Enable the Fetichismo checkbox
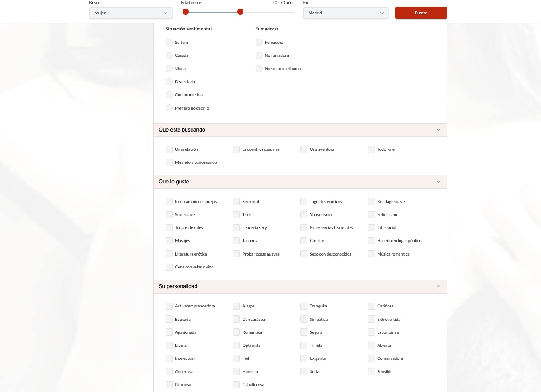541x392 pixels. [371, 215]
